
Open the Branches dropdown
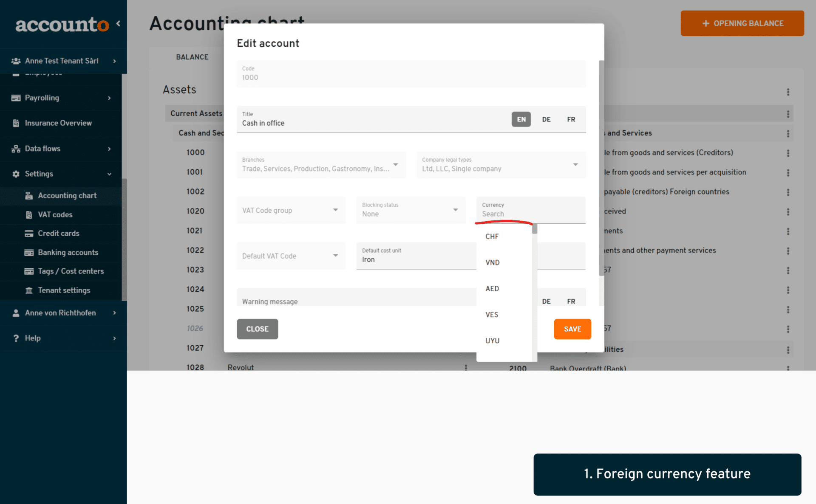[x=321, y=165]
